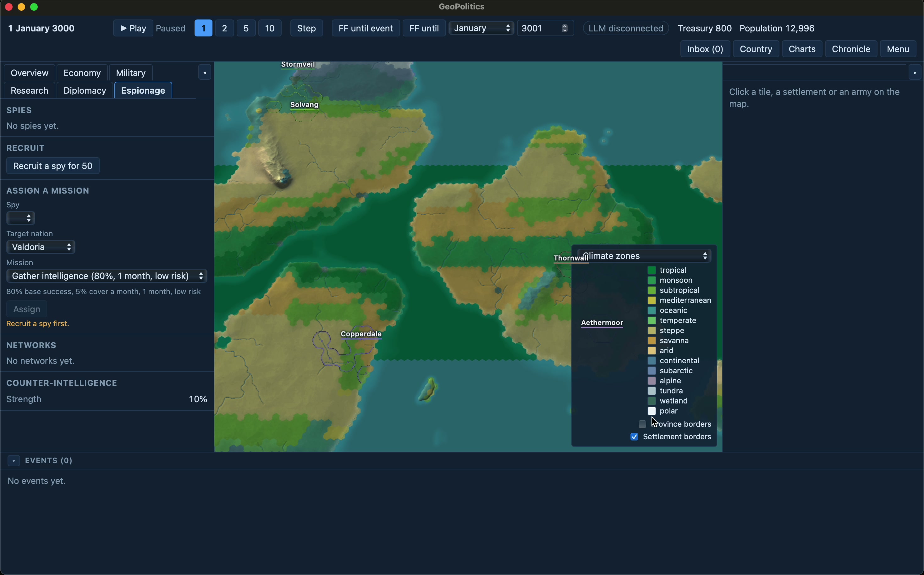Viewport: 924px width, 575px height.
Task: Open the Climate zones map mode dropdown
Action: tap(644, 256)
